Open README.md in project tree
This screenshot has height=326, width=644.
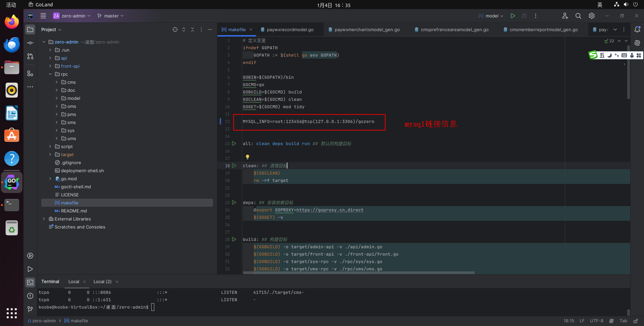point(74,211)
